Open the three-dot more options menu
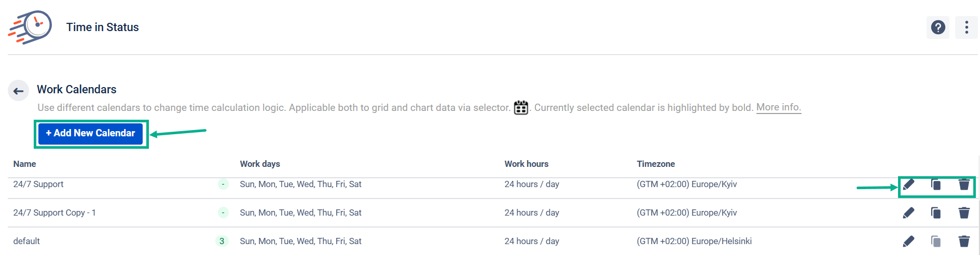The height and width of the screenshot is (255, 980). click(x=966, y=27)
